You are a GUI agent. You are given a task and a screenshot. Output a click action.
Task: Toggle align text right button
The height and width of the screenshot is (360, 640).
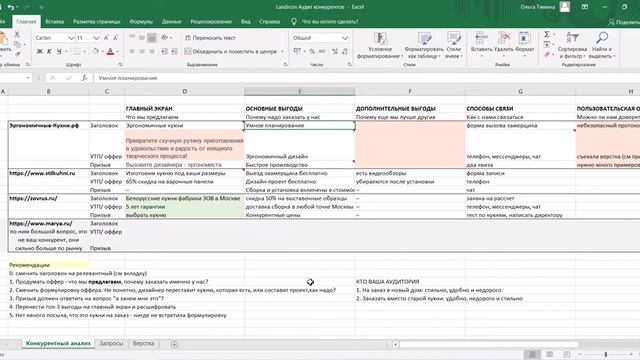point(151,51)
